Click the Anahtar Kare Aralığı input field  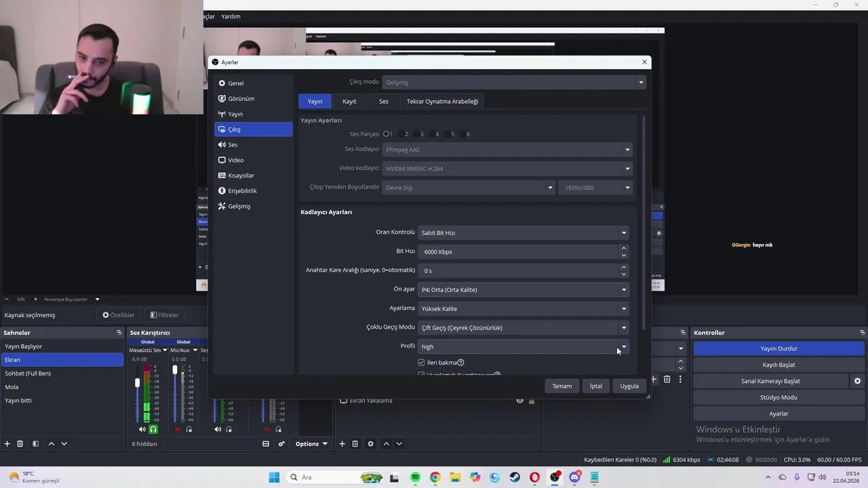(519, 270)
